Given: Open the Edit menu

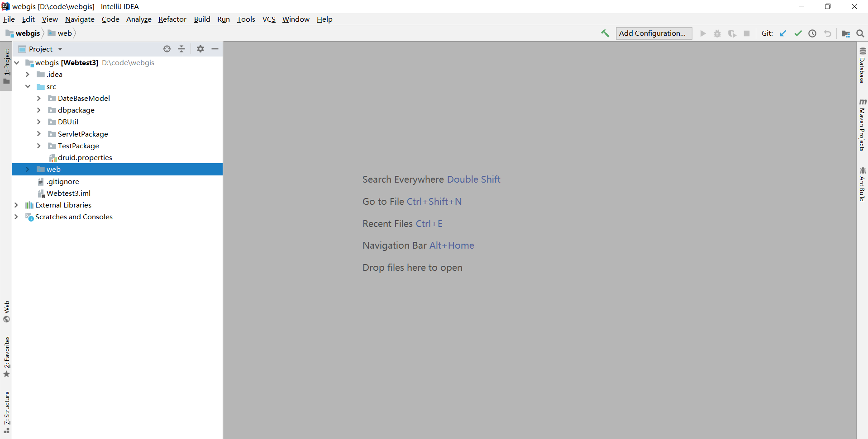Looking at the screenshot, I should (28, 19).
